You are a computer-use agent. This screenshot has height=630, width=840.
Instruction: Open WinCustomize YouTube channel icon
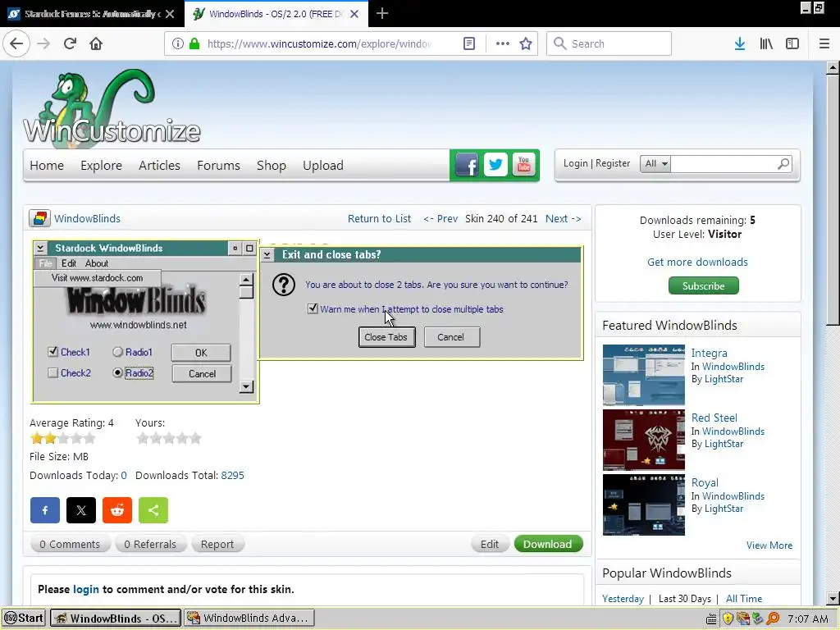(x=524, y=165)
